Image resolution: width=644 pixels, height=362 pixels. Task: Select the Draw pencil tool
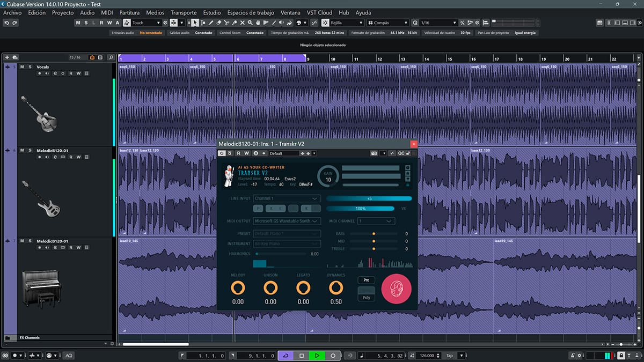click(x=211, y=23)
